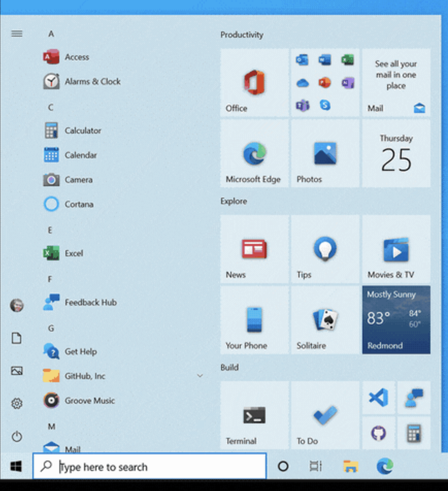Open OneNote in the Office apps tile
Image resolution: width=448 pixels, height=491 pixels.
pyautogui.click(x=348, y=83)
